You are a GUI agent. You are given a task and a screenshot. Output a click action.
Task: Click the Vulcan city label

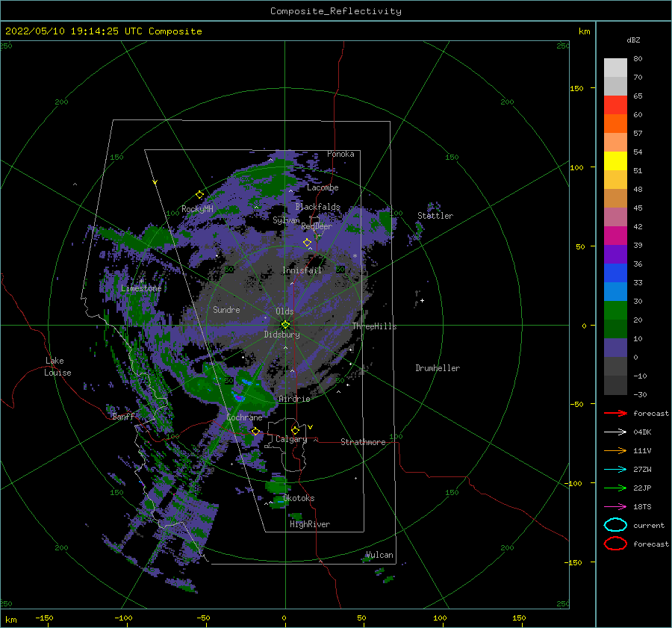[379, 555]
